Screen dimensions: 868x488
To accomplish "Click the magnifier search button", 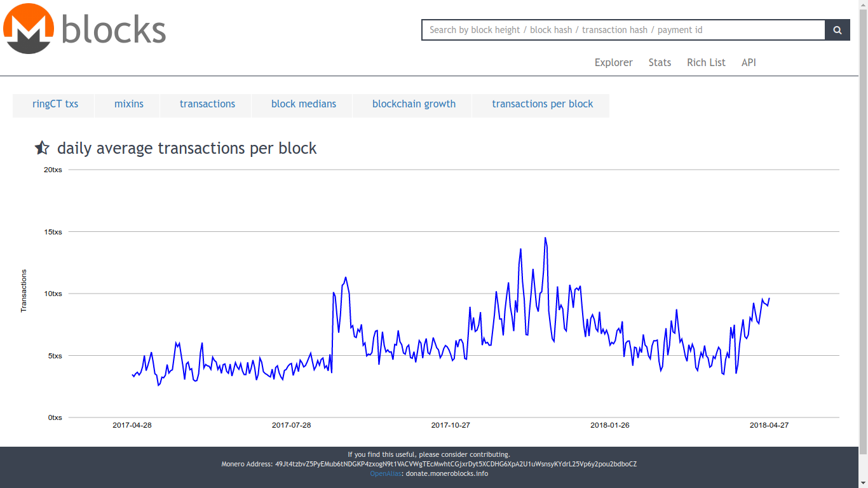I will tap(837, 30).
